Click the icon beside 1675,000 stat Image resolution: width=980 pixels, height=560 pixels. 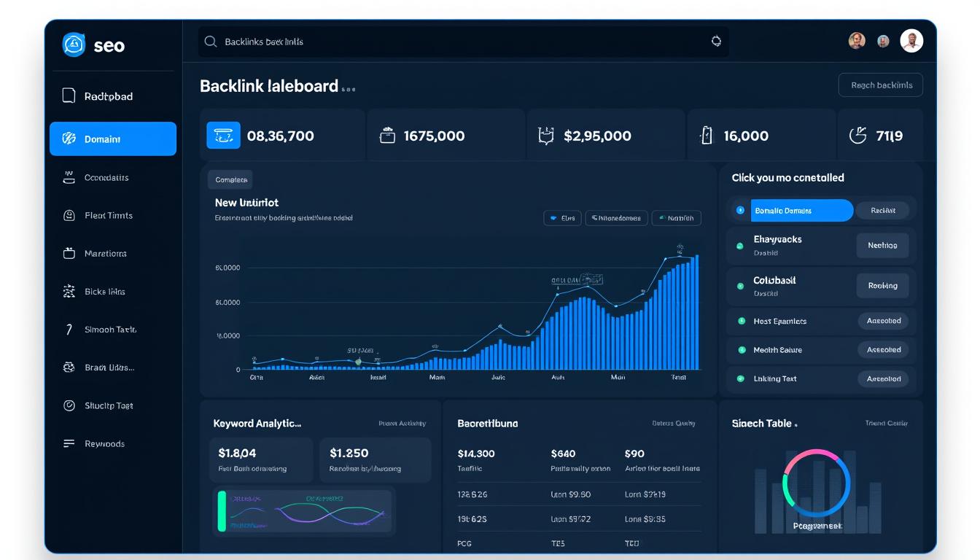click(x=387, y=136)
